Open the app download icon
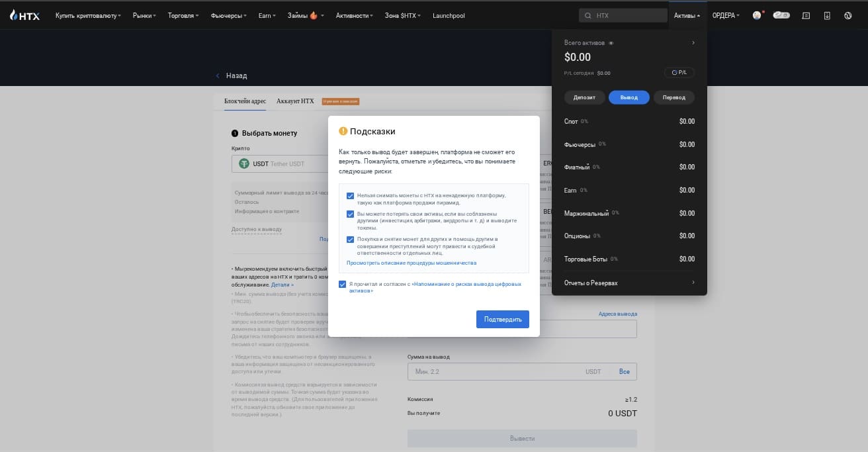This screenshot has height=452, width=868. [827, 15]
